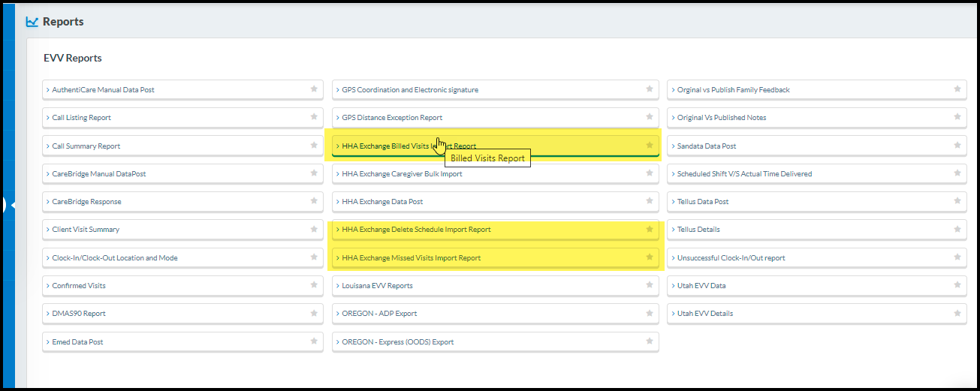The width and height of the screenshot is (980, 391).
Task: Open the Client Visit Summary report
Action: tap(86, 230)
